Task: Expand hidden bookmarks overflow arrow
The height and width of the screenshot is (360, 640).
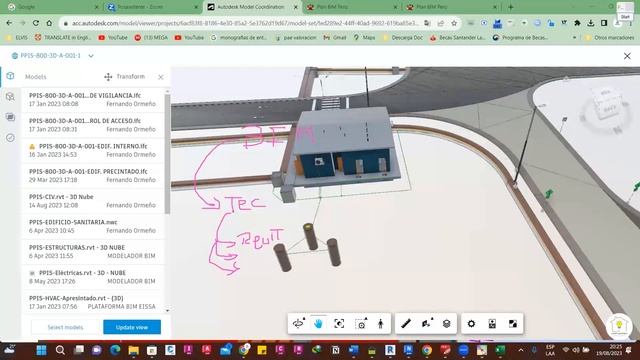Action: (575, 38)
